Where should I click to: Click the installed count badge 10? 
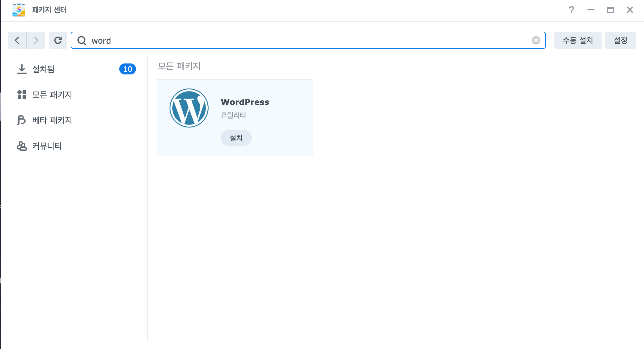pyautogui.click(x=127, y=69)
